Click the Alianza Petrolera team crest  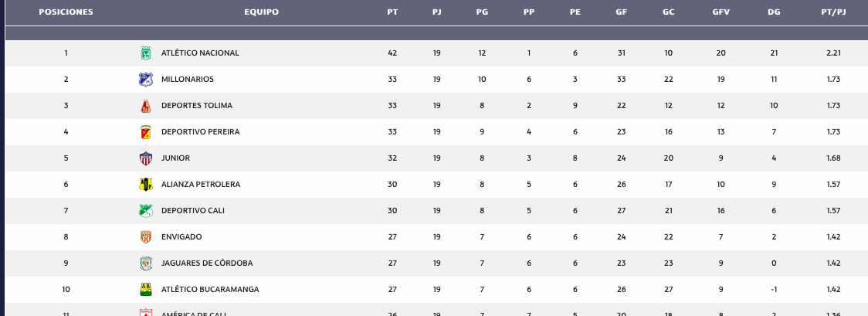pos(146,185)
